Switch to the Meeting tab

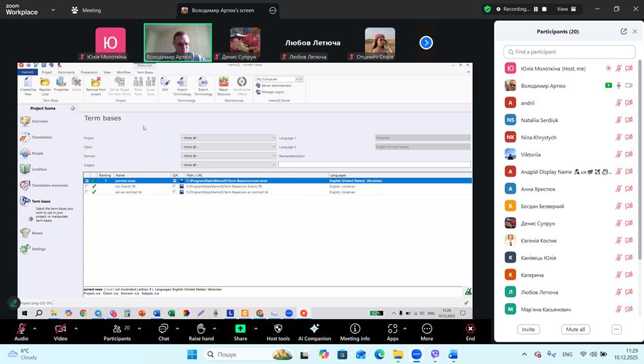tap(86, 10)
